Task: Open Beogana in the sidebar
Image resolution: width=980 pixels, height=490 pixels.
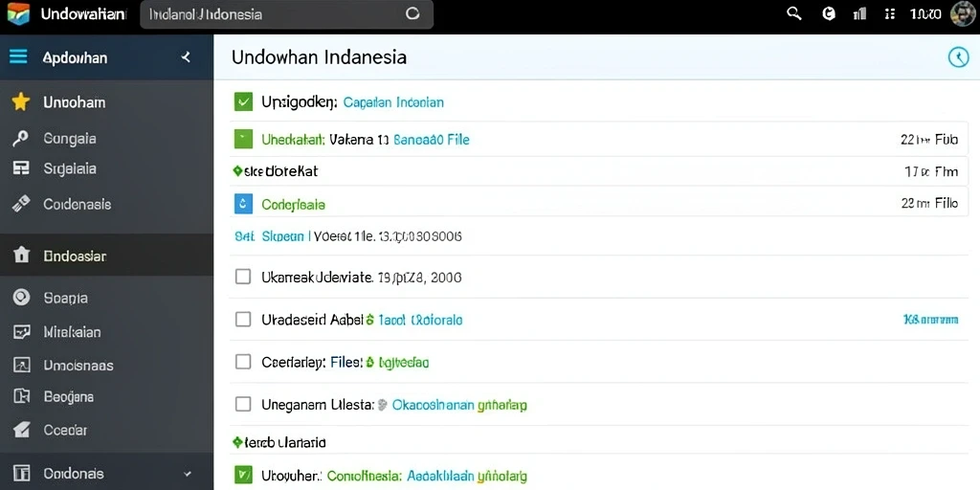Action: [106, 396]
